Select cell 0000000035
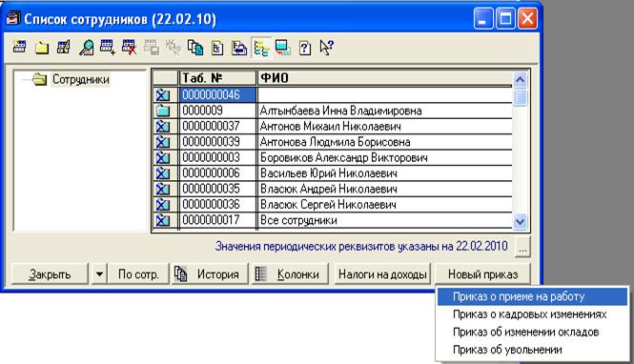This screenshot has height=364, width=634. coord(217,189)
